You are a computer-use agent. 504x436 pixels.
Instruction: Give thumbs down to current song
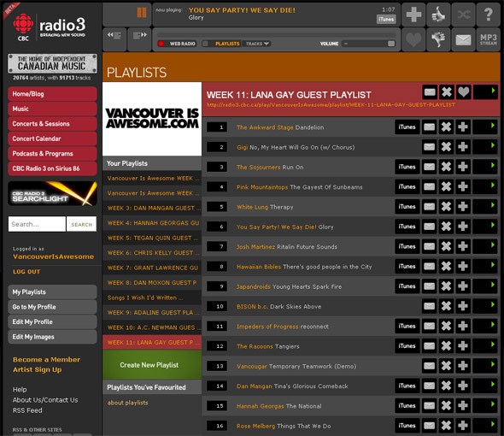tap(438, 39)
